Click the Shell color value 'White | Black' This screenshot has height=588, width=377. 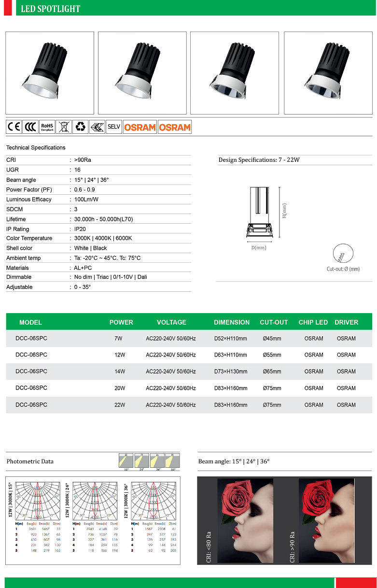[90, 248]
